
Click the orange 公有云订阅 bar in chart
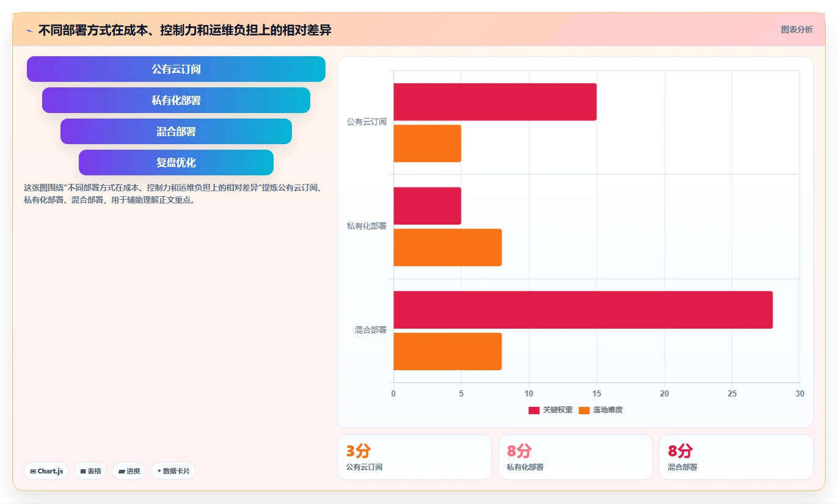click(427, 144)
